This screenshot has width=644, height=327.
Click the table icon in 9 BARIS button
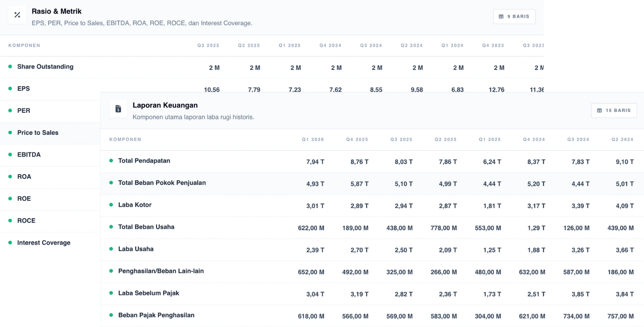click(x=501, y=17)
